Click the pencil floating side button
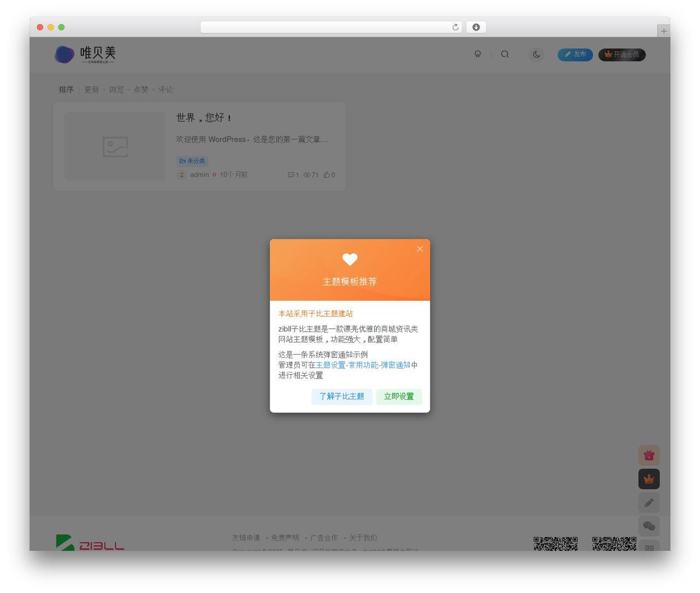The height and width of the screenshot is (593, 700). (649, 503)
